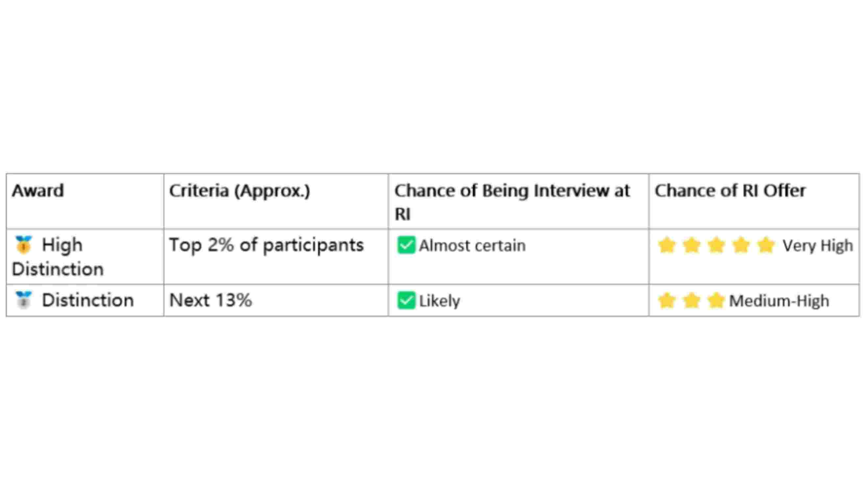Click the Very High label
The width and height of the screenshot is (868, 488).
pos(818,245)
